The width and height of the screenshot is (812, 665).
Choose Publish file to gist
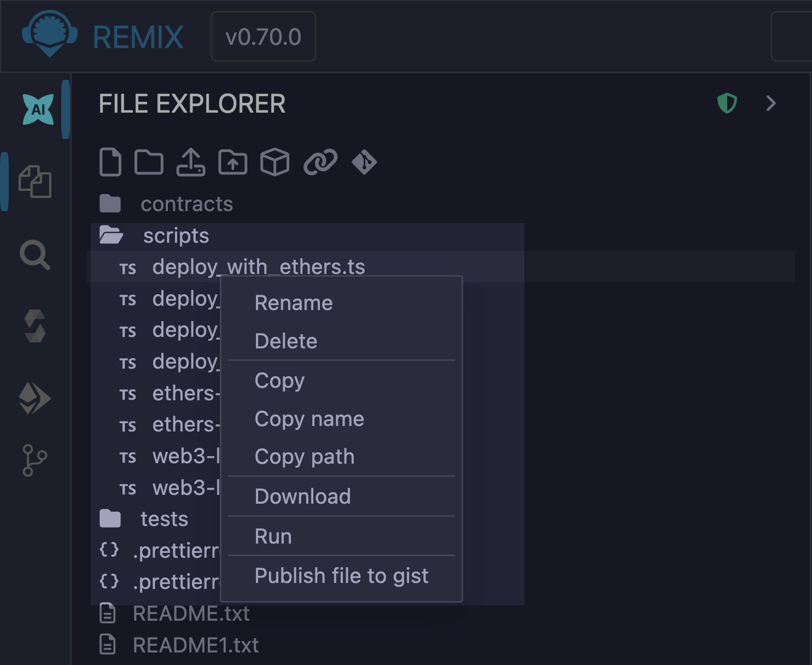pyautogui.click(x=341, y=575)
